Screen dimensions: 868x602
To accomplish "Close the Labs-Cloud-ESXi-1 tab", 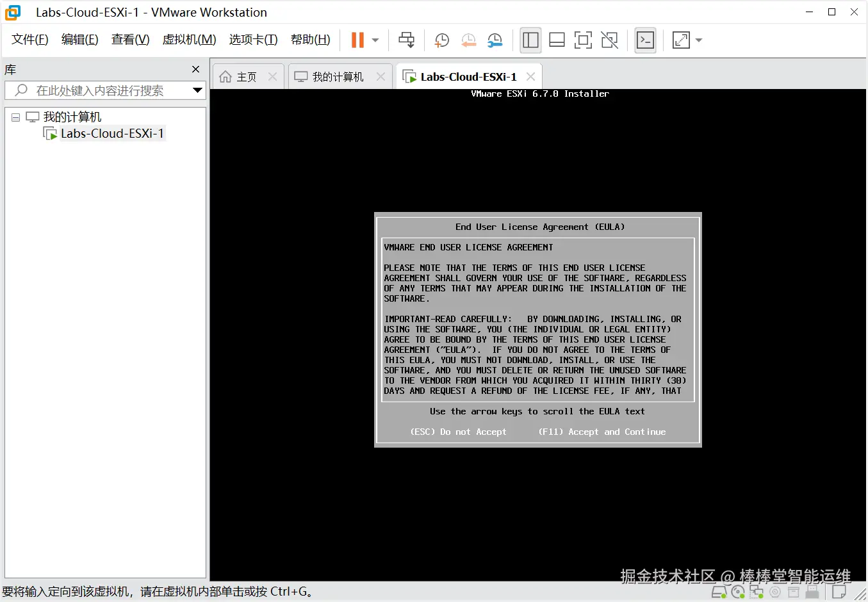I will click(530, 77).
